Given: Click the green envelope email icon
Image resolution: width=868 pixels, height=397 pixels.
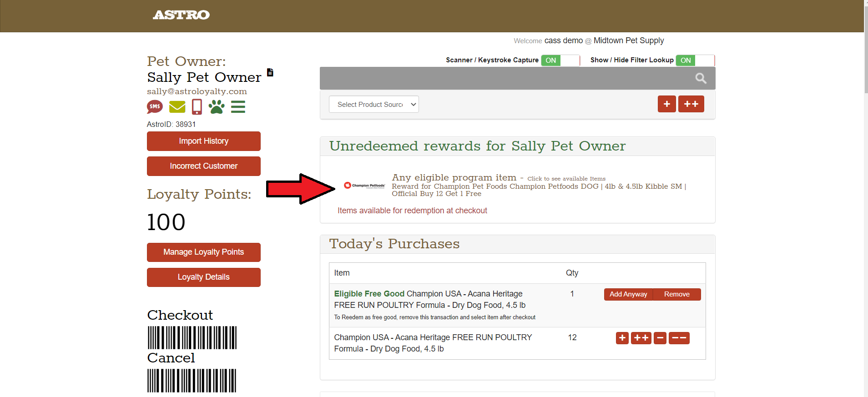Looking at the screenshot, I should [x=177, y=107].
